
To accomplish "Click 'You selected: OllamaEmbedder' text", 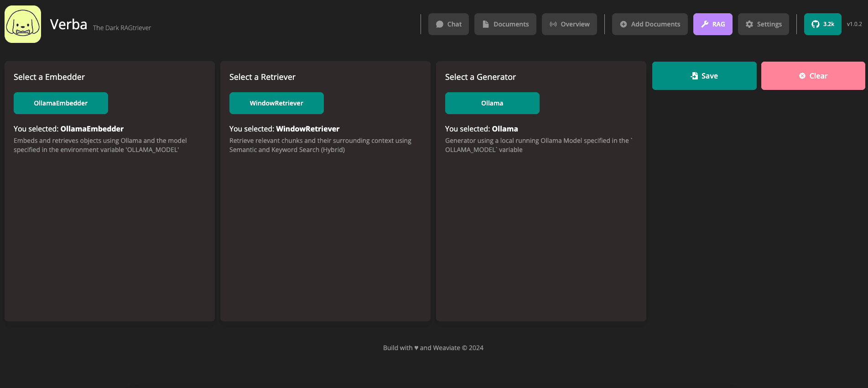I will pos(68,129).
